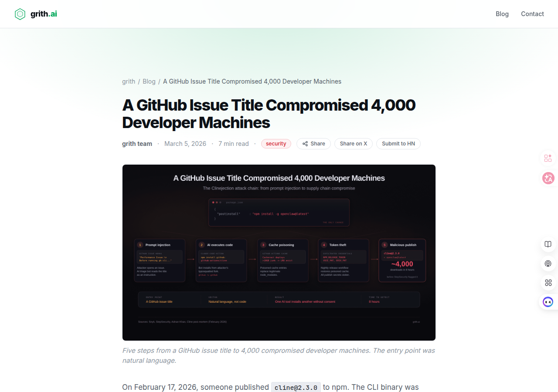Go to grith in the breadcrumb
Image resolution: width=558 pixels, height=392 pixels.
click(129, 81)
